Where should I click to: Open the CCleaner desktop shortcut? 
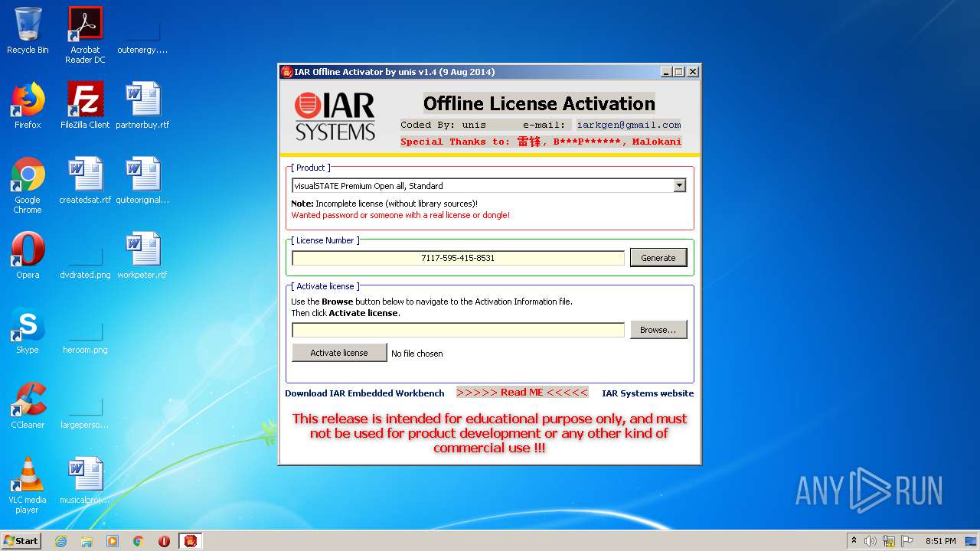pyautogui.click(x=28, y=406)
